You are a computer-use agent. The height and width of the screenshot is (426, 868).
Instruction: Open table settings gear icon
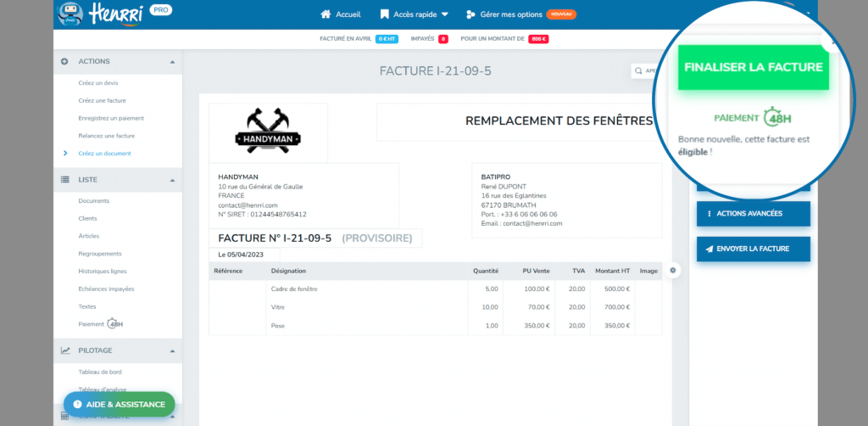(x=673, y=270)
